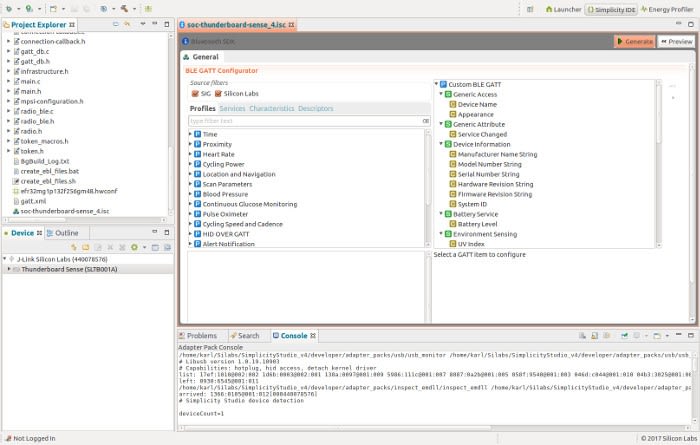
Task: Click Scroll Lock icon in Console toolbar
Action: pos(594,336)
